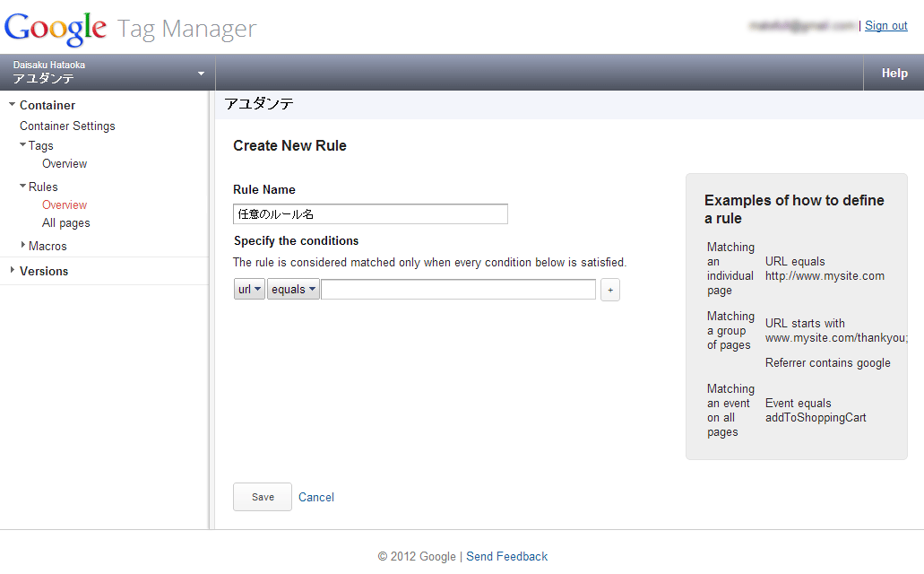Viewport: 924px width, 574px height.
Task: Collapse the Container section
Action: (12, 105)
